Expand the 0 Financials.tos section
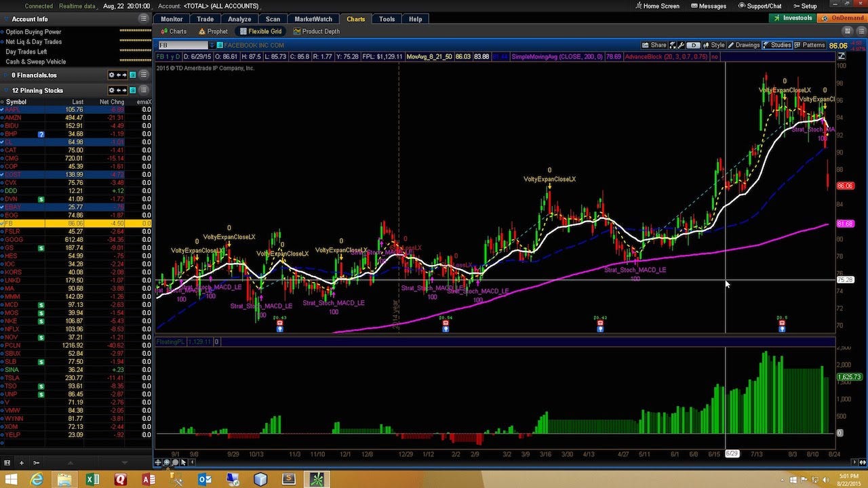Screen dimensions: 868x488 click(x=6, y=75)
